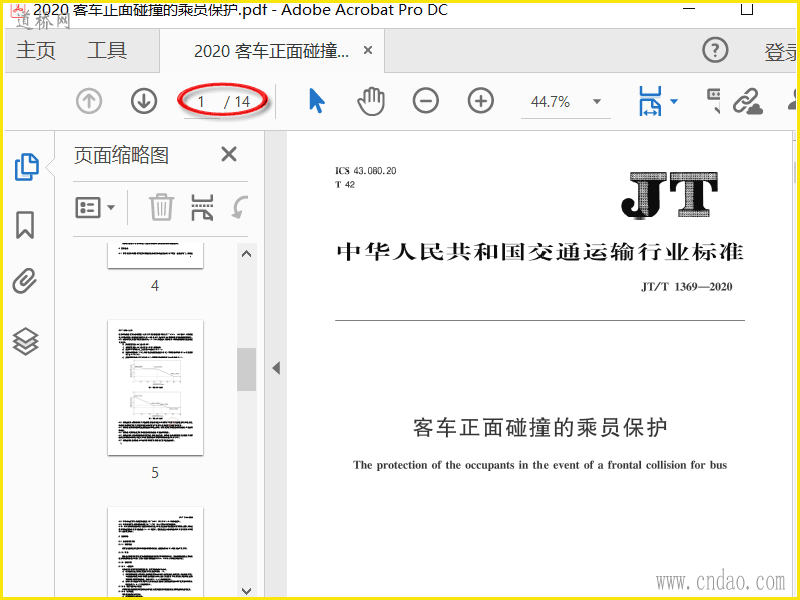Click the rotate pages counterclockwise icon
Screen dimensions: 800x600
[239, 207]
